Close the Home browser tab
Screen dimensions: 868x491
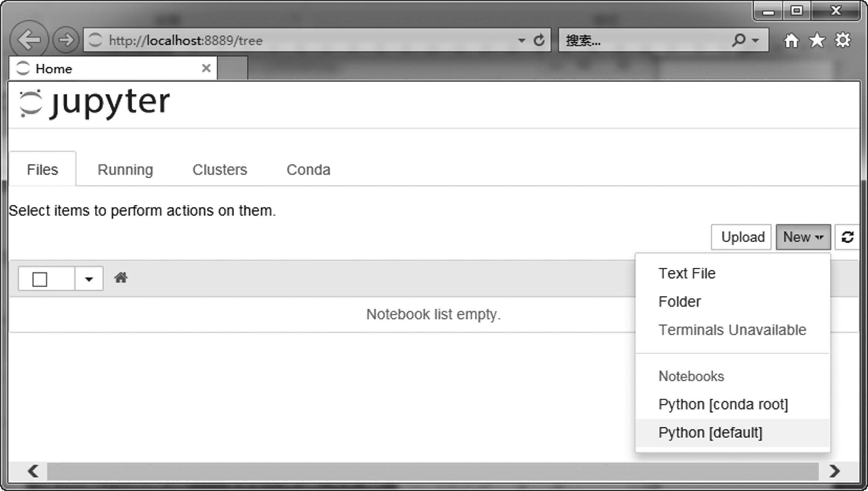click(x=206, y=69)
